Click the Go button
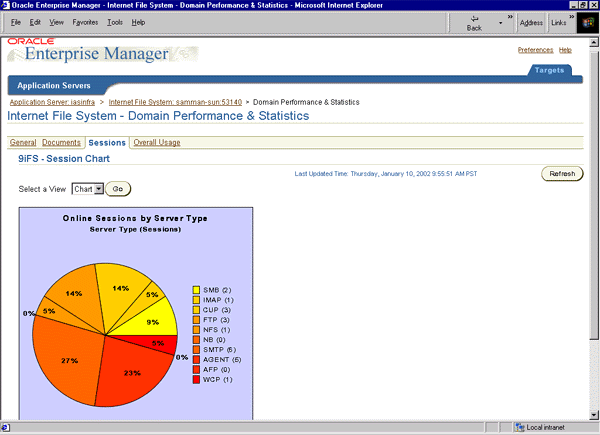 (x=118, y=189)
